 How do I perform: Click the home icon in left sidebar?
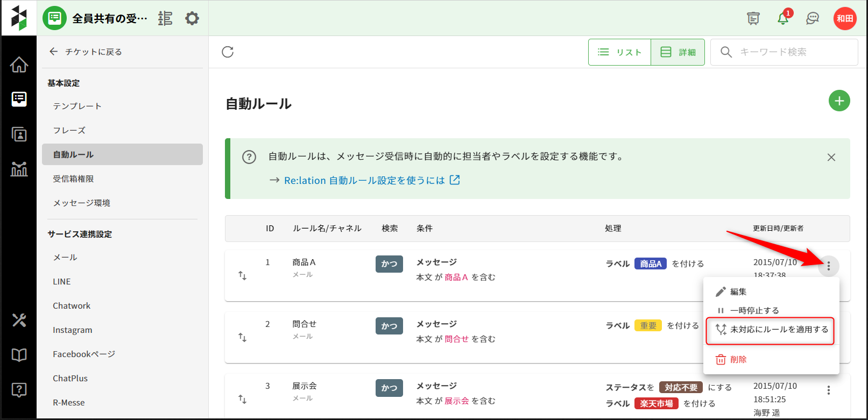[x=19, y=65]
